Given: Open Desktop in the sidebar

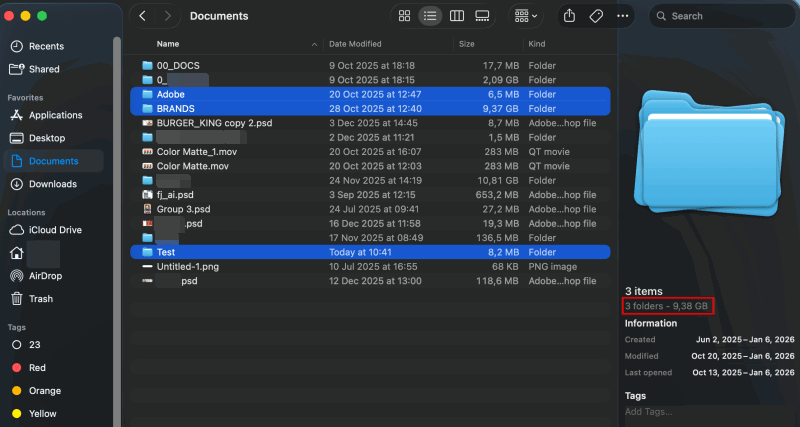Looking at the screenshot, I should [x=53, y=138].
